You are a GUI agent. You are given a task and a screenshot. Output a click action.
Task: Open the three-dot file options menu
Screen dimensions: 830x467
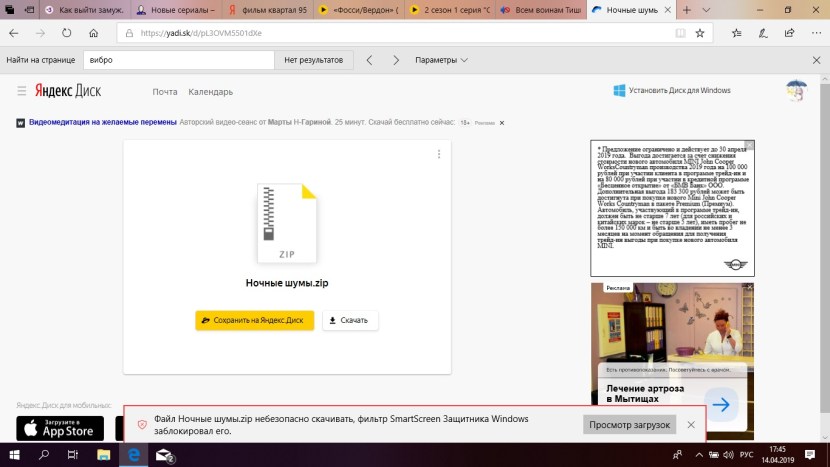pyautogui.click(x=438, y=154)
